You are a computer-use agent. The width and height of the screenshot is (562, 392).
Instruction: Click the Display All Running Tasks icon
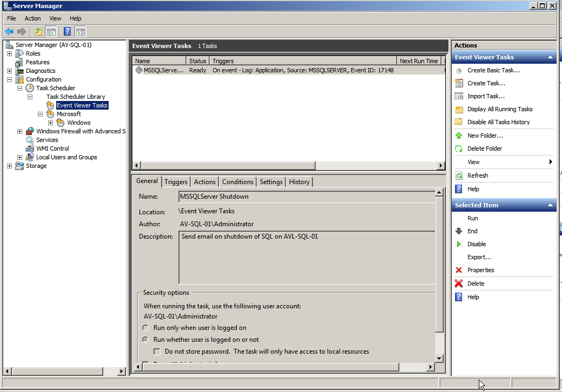[x=459, y=109]
